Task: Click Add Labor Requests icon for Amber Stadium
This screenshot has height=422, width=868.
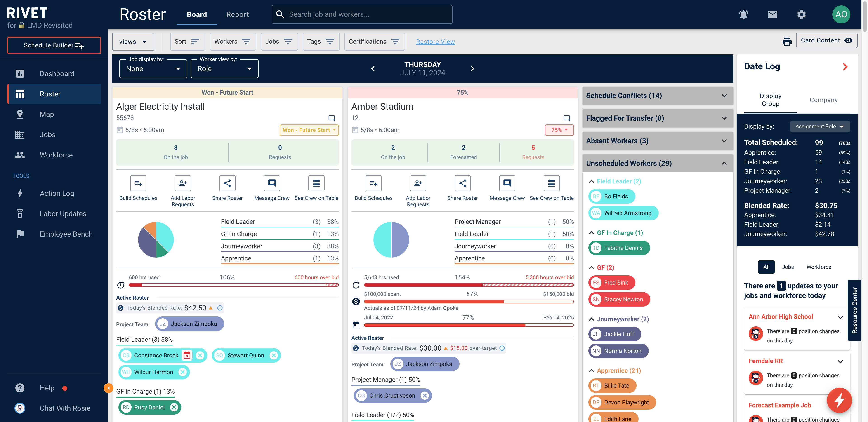Action: coord(418,183)
